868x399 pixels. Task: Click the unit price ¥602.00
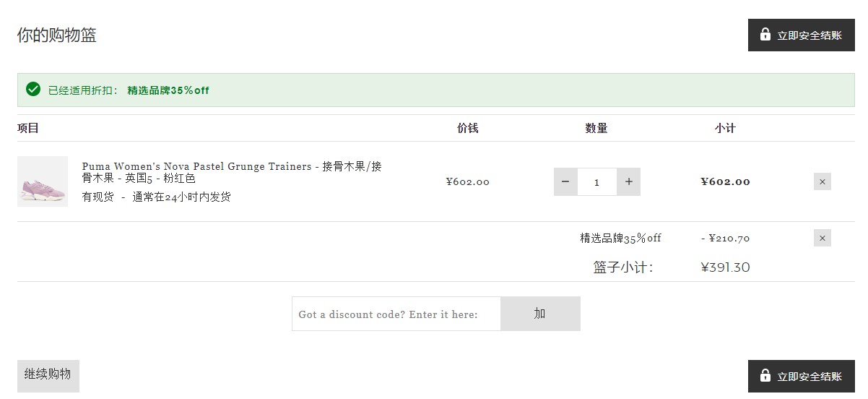coord(467,181)
